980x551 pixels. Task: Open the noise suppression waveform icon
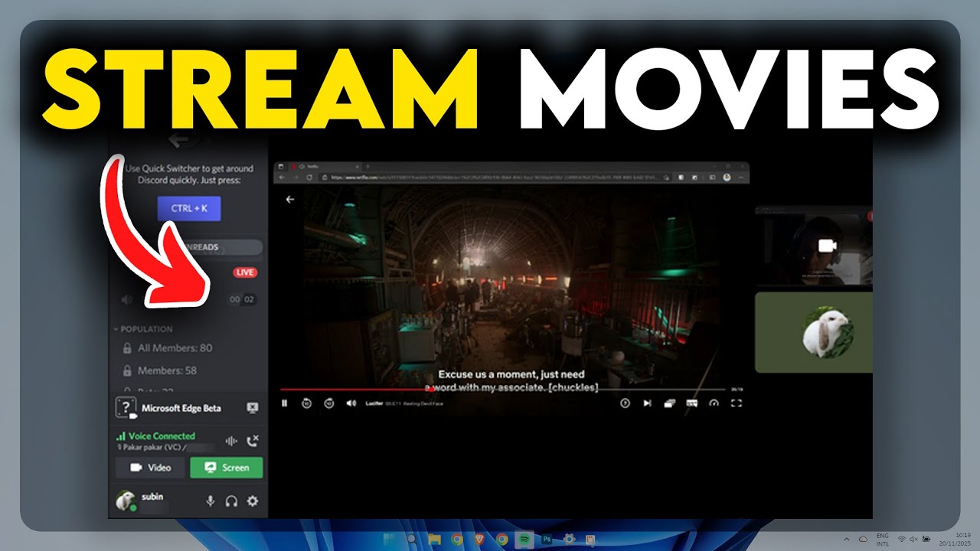click(x=230, y=440)
